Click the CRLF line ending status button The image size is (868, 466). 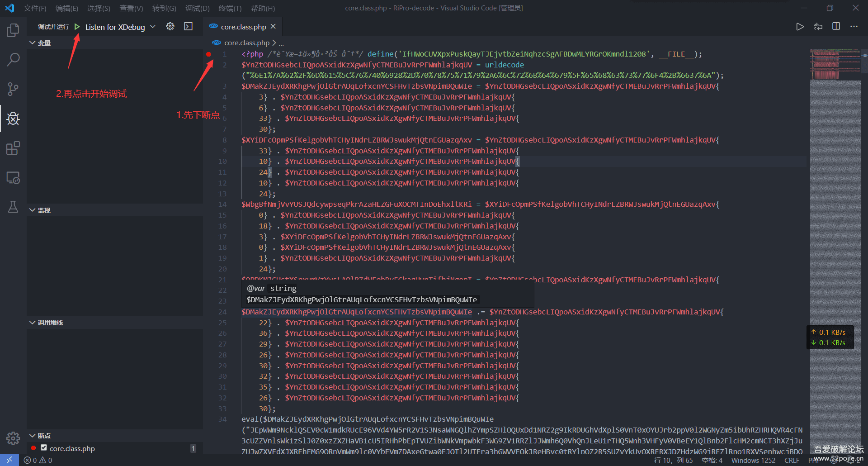[x=792, y=460]
